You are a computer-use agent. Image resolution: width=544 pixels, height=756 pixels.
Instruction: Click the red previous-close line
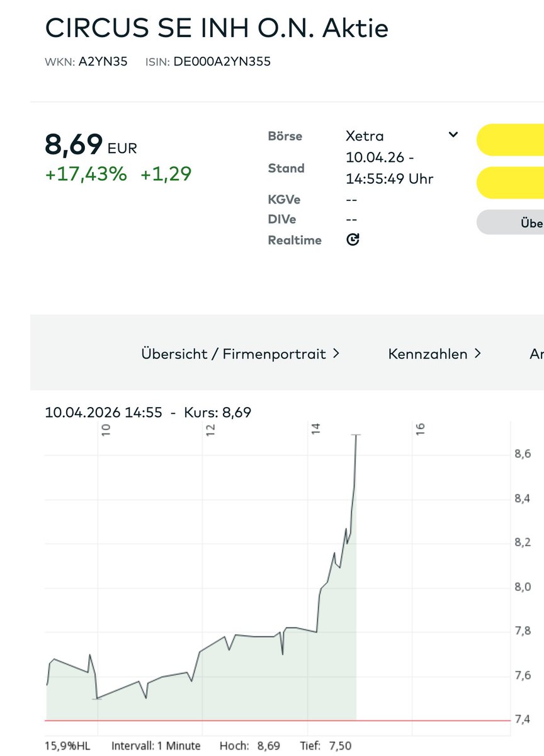click(277, 720)
